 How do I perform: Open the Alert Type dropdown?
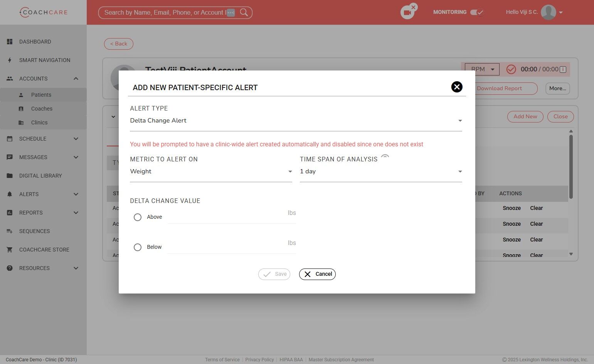tap(296, 121)
